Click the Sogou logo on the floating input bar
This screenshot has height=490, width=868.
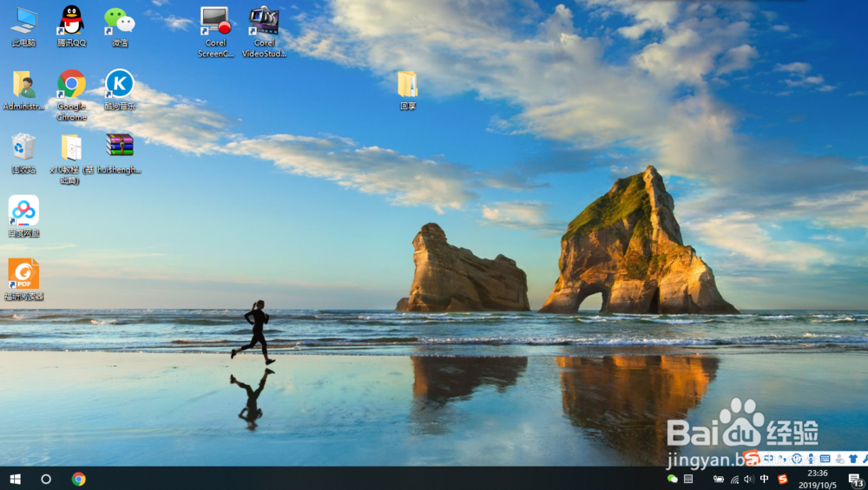pos(752,457)
